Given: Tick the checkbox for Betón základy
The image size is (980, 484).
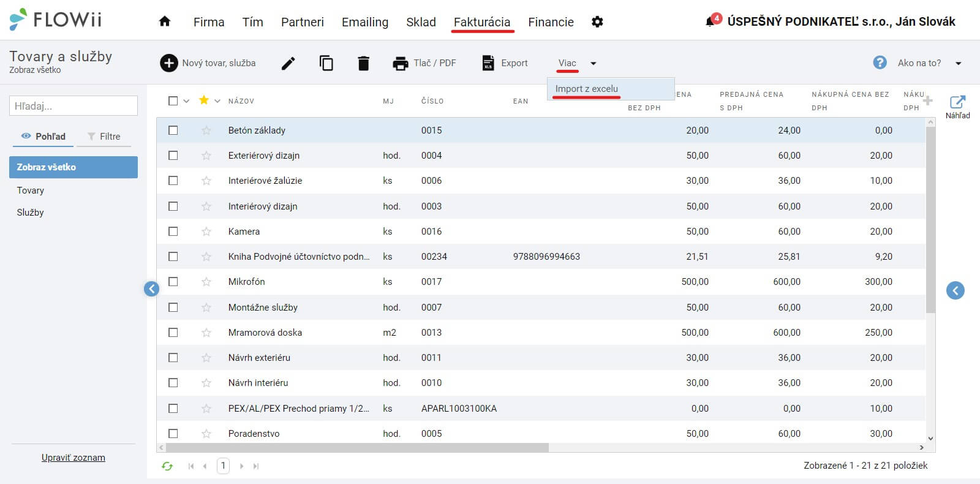Looking at the screenshot, I should [173, 130].
